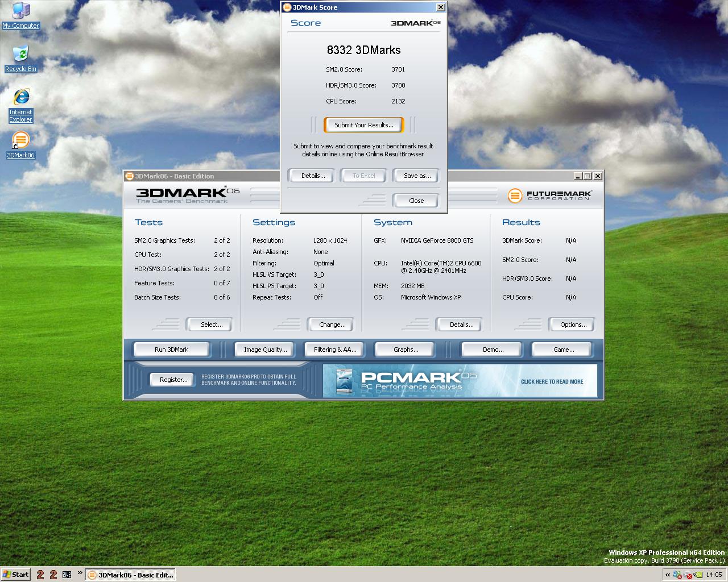Click the Register button
Image resolution: width=728 pixels, height=582 pixels.
(x=173, y=380)
